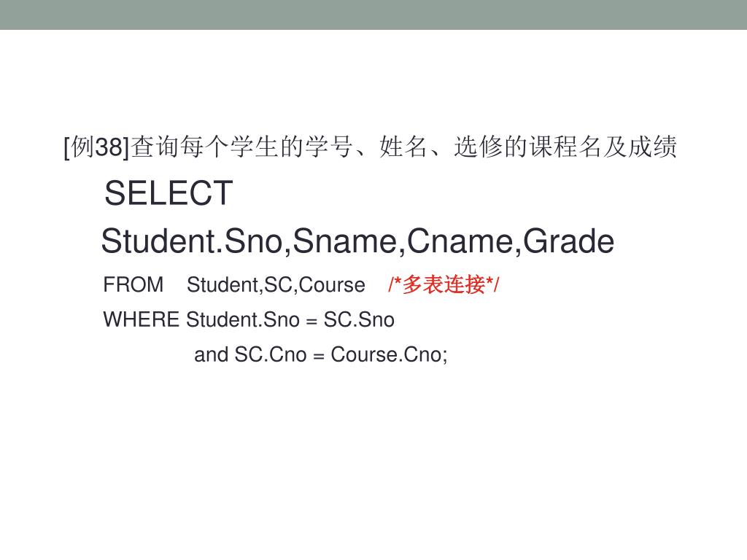Click the example title [例38]
This screenshot has height=560, width=747.
click(97, 147)
